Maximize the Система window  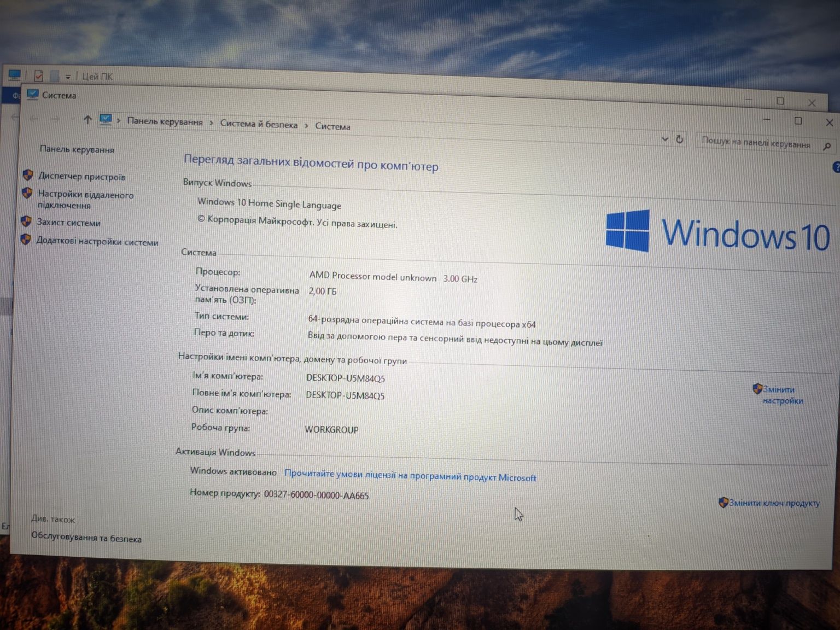pos(798,121)
